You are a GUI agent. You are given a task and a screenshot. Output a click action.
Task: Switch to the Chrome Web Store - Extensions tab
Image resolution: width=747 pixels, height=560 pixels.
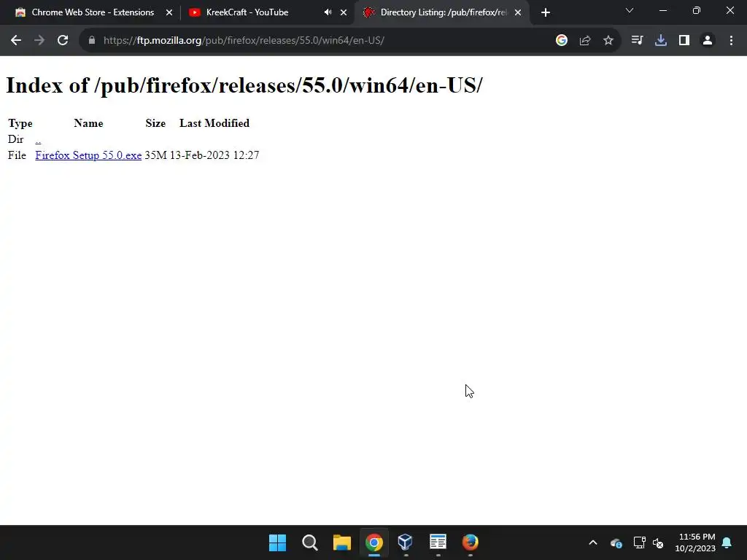93,12
